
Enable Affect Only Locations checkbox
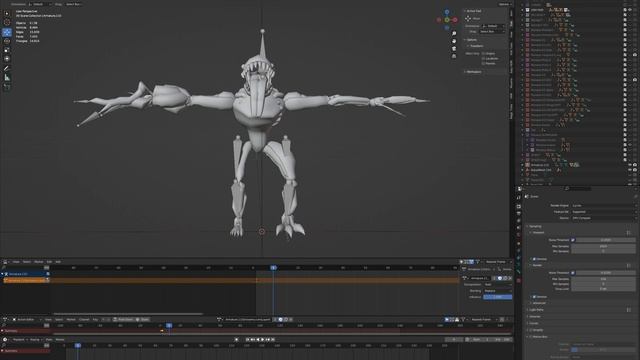pyautogui.click(x=483, y=58)
